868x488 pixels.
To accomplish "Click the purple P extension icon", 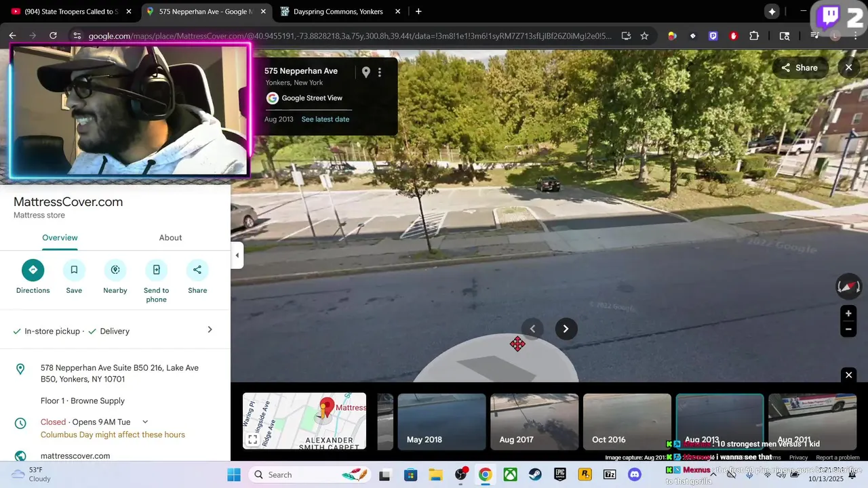I will [713, 36].
